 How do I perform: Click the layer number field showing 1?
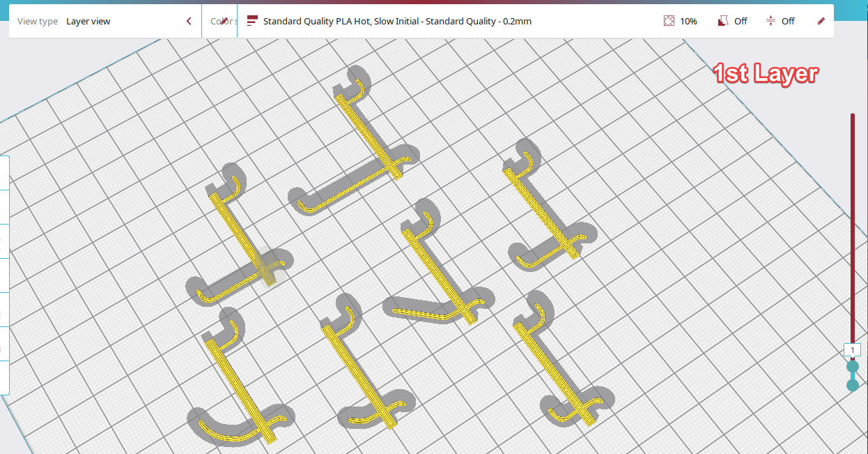[853, 350]
